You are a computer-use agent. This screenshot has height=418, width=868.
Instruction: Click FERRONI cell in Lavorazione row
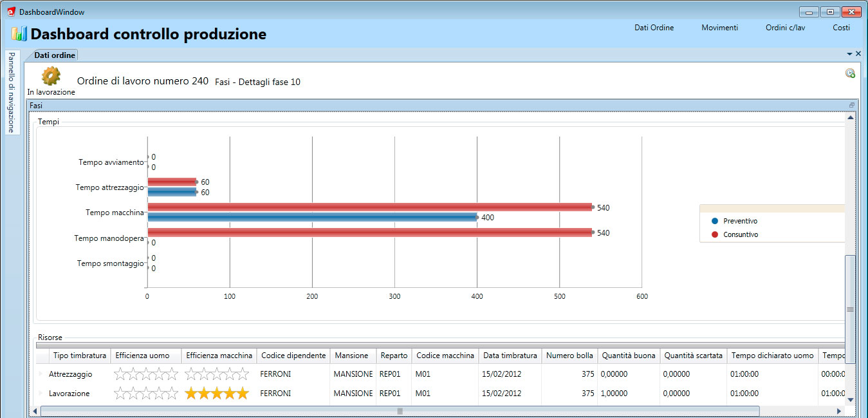[x=275, y=394]
